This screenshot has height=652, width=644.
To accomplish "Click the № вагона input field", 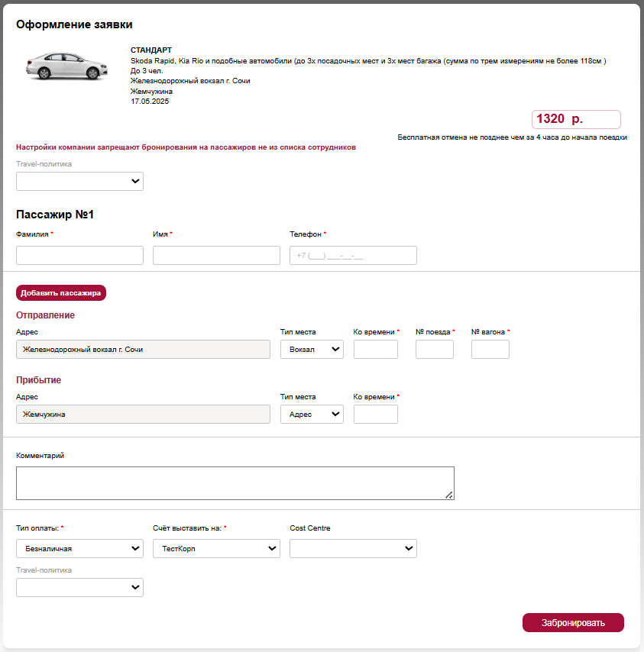I will pyautogui.click(x=490, y=350).
